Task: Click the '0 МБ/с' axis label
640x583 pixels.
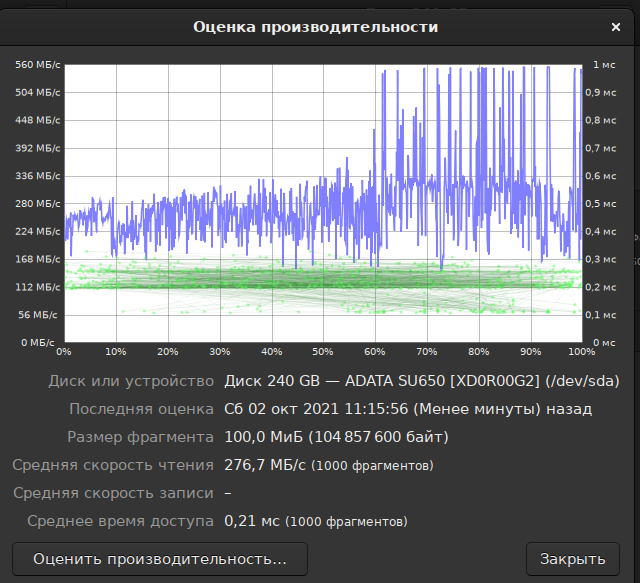Action: pyautogui.click(x=38, y=343)
